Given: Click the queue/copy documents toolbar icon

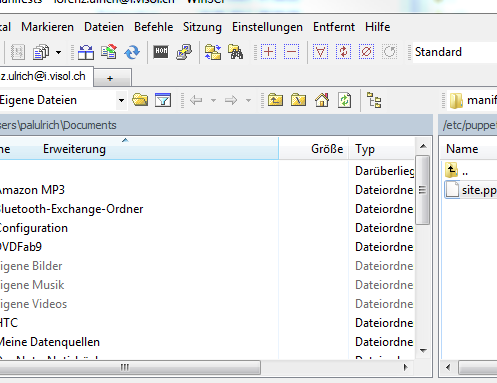Looking at the screenshot, I should click(x=41, y=52).
